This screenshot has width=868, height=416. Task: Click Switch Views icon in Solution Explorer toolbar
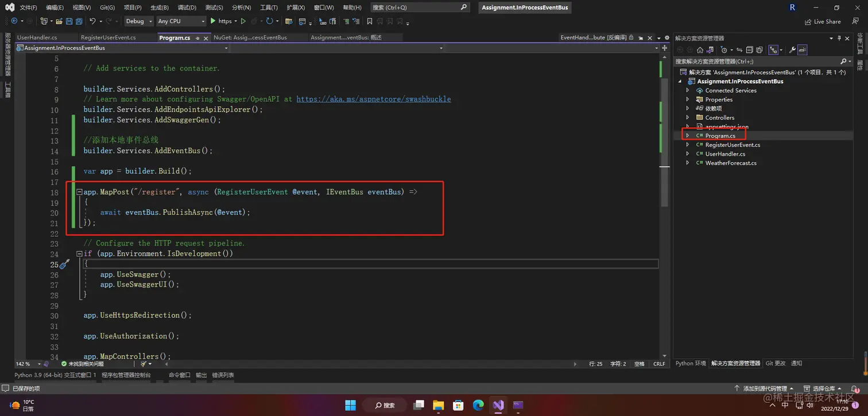710,50
